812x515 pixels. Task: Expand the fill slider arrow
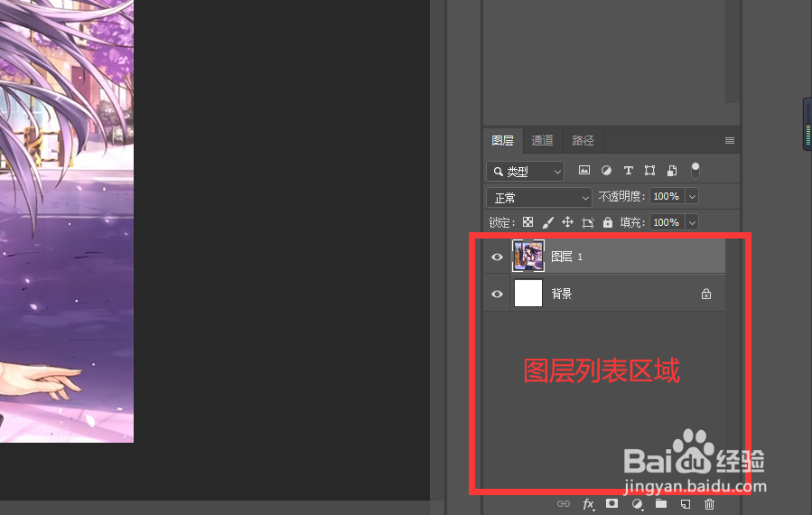[x=692, y=222]
